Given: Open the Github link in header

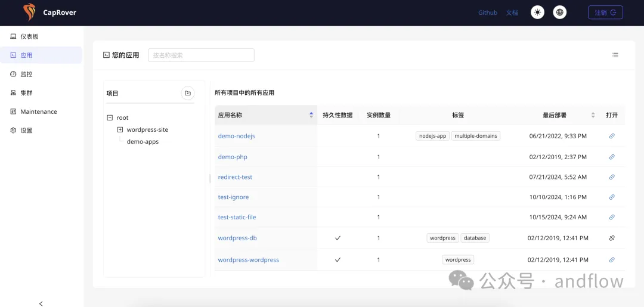Looking at the screenshot, I should click(x=487, y=13).
